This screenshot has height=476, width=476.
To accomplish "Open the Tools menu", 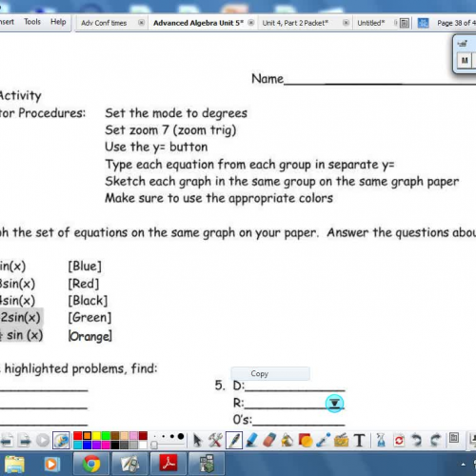I will [x=32, y=22].
